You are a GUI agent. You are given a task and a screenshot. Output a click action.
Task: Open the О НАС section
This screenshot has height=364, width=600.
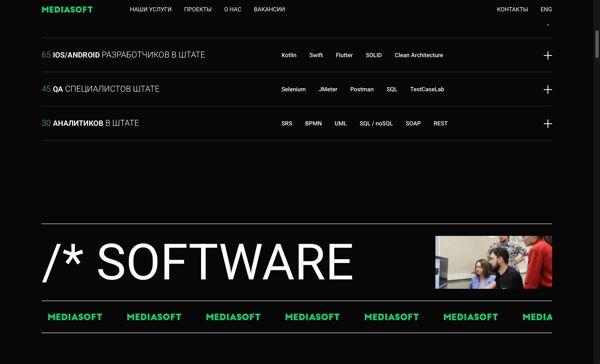point(232,9)
